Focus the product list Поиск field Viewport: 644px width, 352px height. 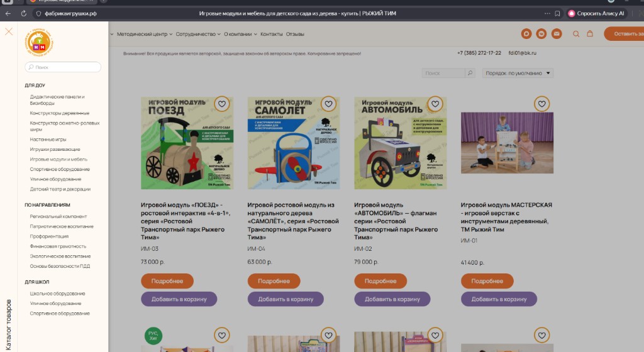tap(443, 73)
